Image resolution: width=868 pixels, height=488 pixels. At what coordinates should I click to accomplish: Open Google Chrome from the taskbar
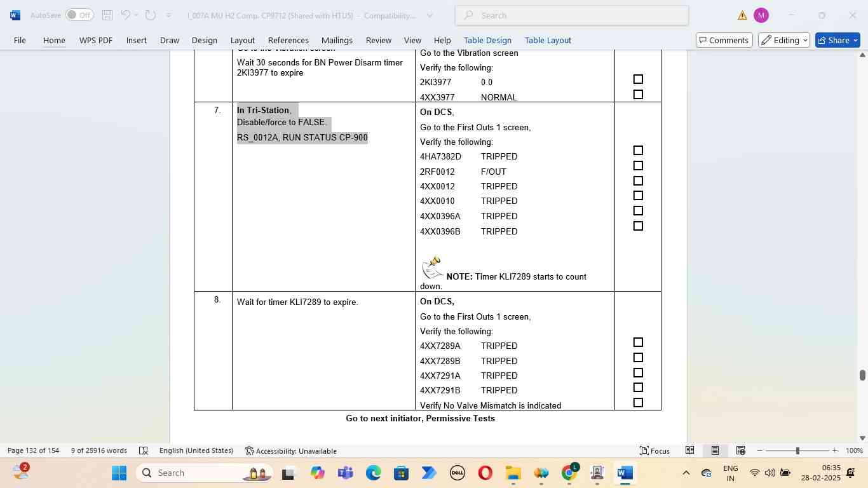569,473
